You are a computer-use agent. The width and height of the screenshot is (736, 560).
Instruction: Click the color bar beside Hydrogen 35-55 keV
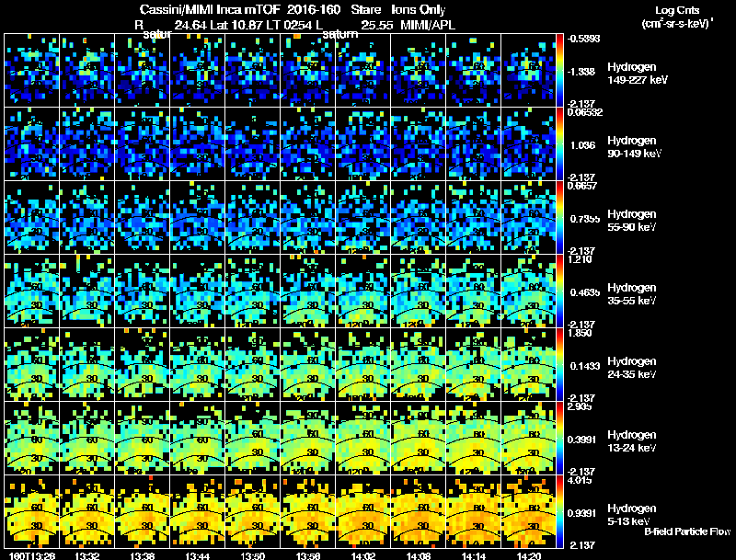click(x=559, y=291)
